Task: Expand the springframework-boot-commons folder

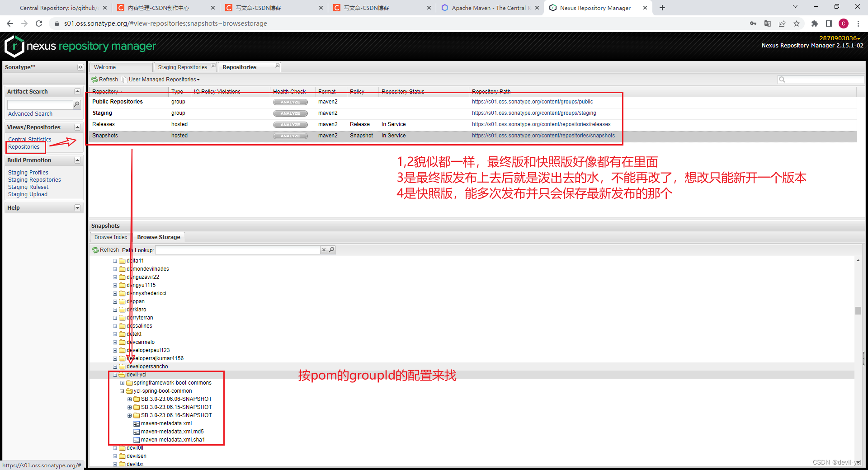Action: (x=122, y=383)
